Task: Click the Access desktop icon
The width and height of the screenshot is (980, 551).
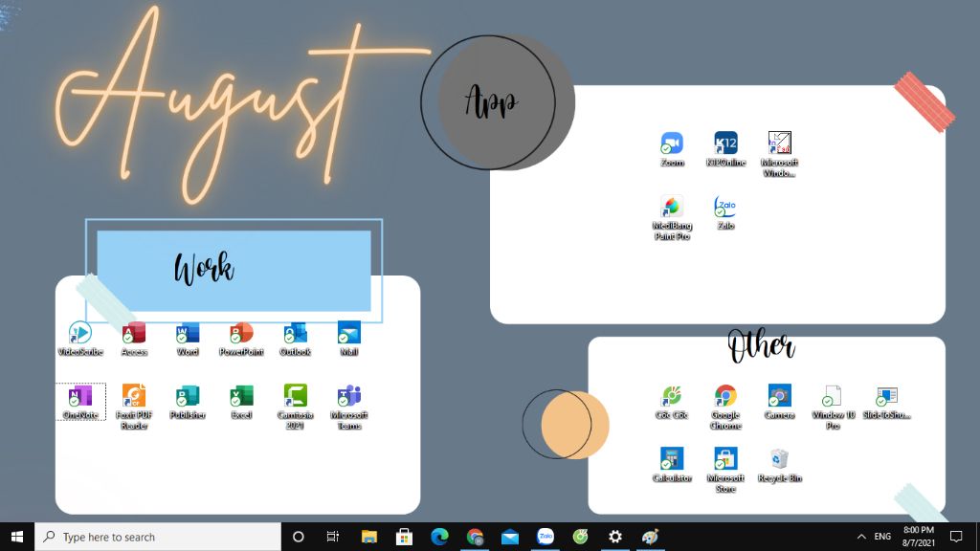Action: (x=134, y=338)
